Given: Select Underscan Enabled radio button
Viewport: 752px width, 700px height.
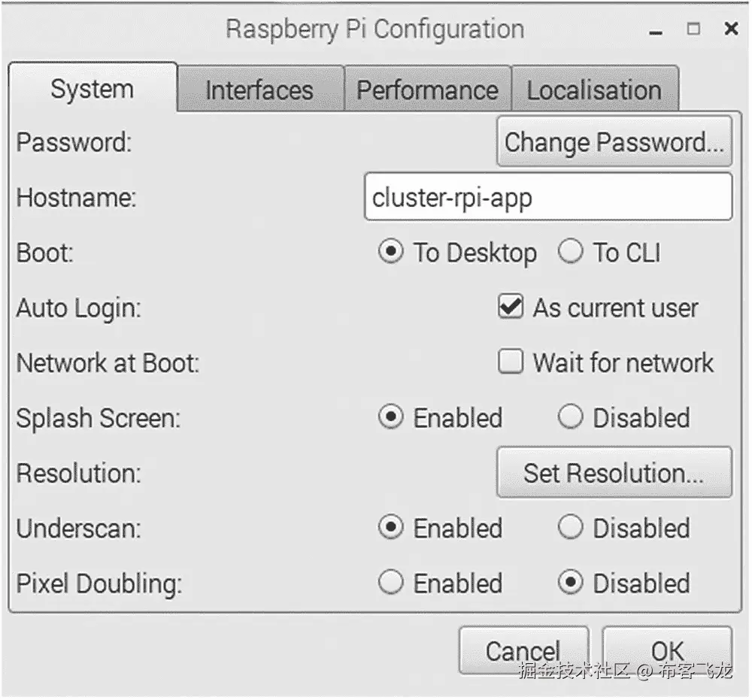Looking at the screenshot, I should 390,528.
